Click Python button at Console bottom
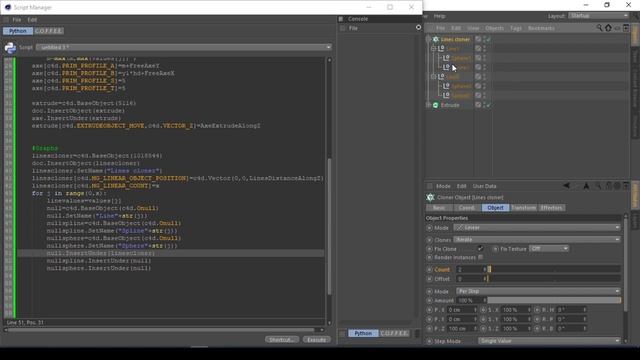 pos(363,333)
